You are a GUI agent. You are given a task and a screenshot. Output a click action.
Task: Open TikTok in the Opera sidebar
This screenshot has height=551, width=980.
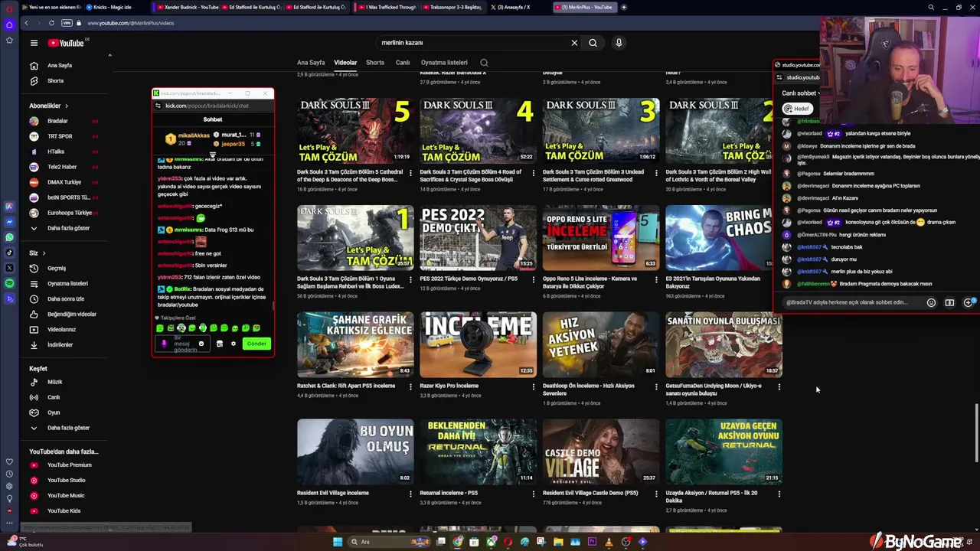tap(9, 253)
